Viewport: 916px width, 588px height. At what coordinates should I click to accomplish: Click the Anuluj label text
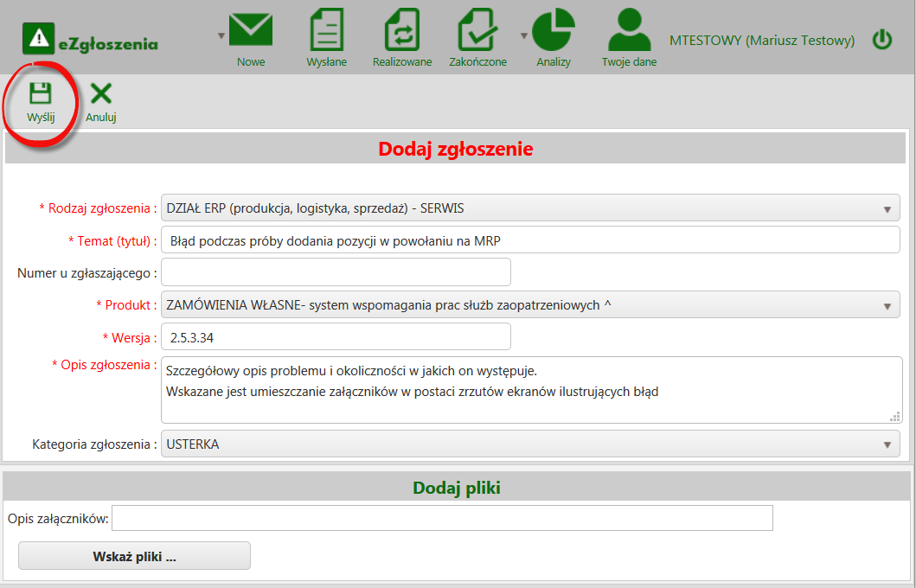[101, 118]
